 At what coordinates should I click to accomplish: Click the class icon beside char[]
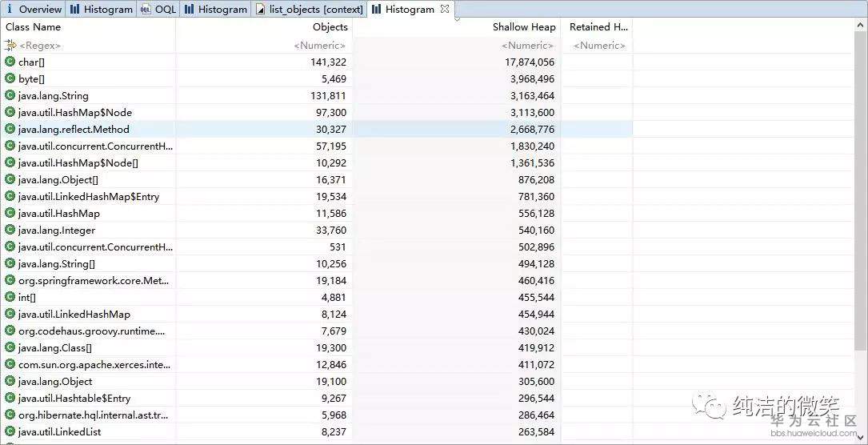click(10, 62)
